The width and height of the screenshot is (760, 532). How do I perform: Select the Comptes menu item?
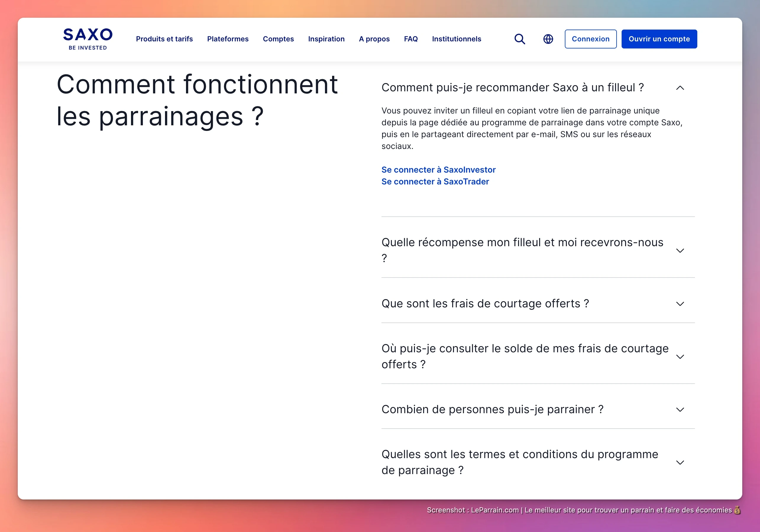point(278,39)
